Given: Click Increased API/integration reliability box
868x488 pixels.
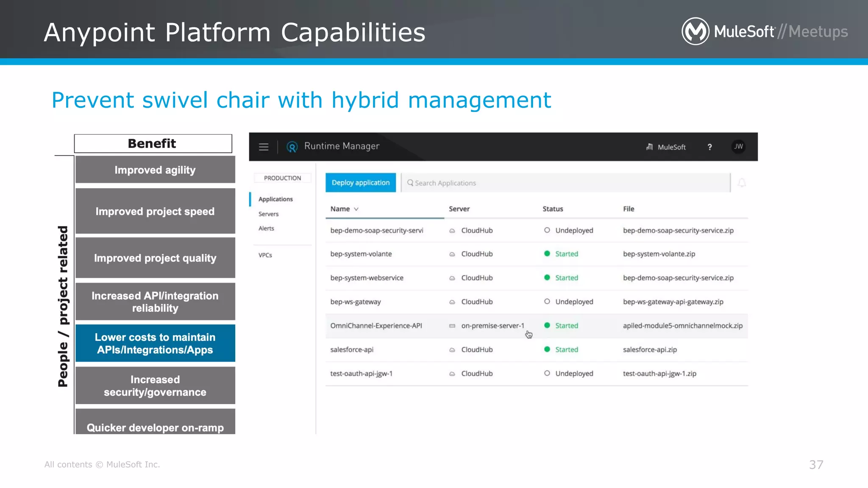Looking at the screenshot, I should [155, 302].
